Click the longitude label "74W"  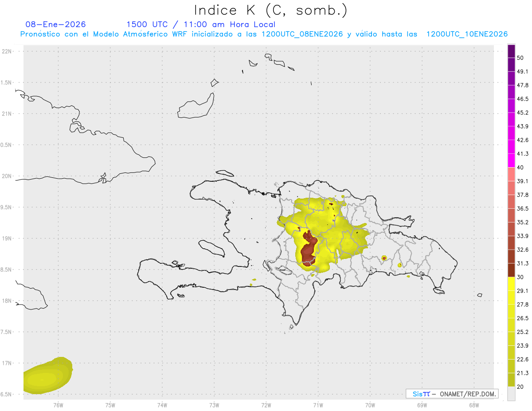162,405
